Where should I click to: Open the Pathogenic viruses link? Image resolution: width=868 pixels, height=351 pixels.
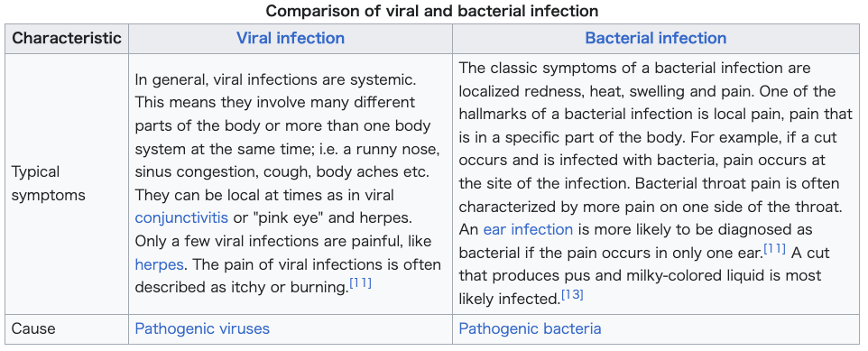click(202, 328)
